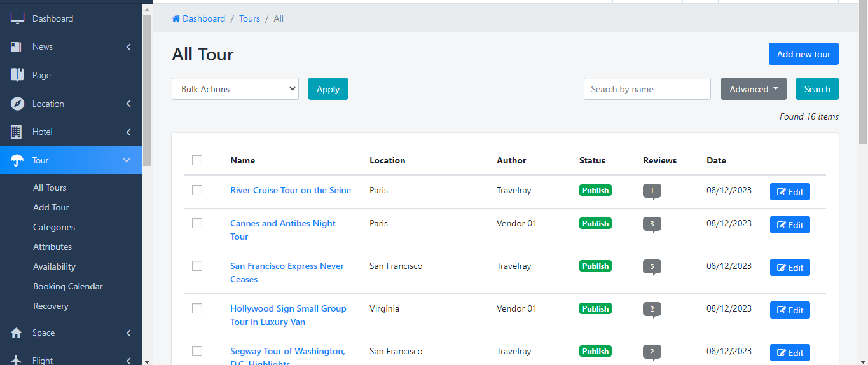Tick the Hollywood Sign Small Group Tour checkbox
Viewport: 868px width, 365px height.
(197, 308)
